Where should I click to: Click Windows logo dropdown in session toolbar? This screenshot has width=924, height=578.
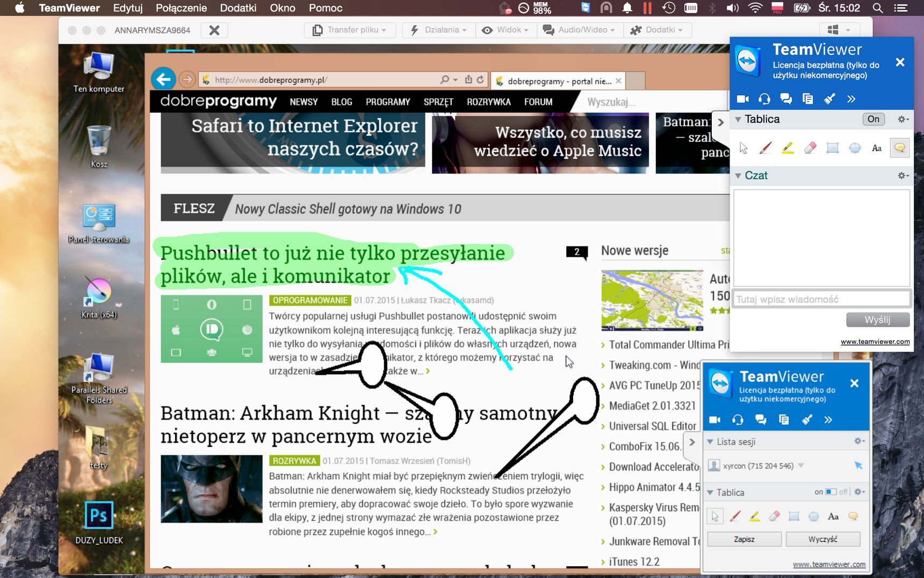(839, 30)
